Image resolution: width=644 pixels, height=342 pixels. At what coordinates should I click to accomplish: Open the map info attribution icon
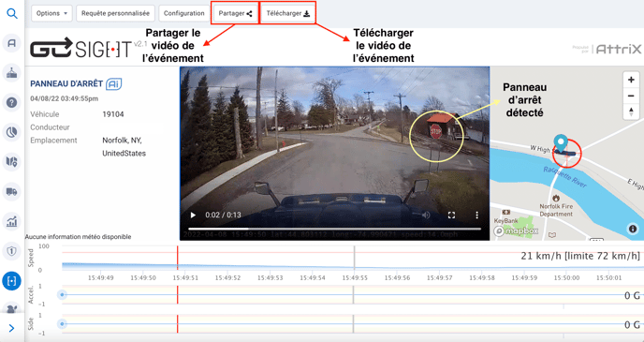pos(633,229)
